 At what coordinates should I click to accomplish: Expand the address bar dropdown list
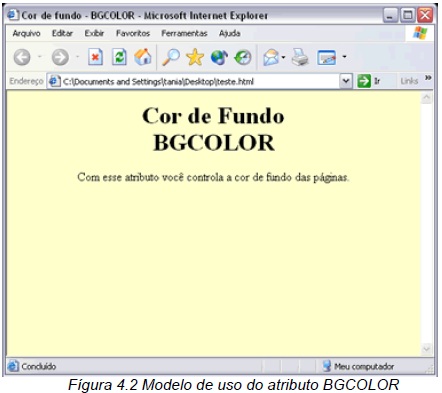click(346, 81)
